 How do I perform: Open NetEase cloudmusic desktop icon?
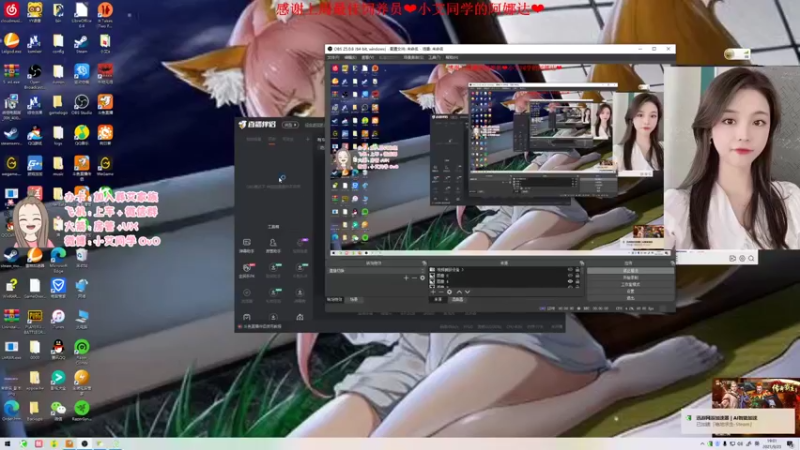coord(11,12)
